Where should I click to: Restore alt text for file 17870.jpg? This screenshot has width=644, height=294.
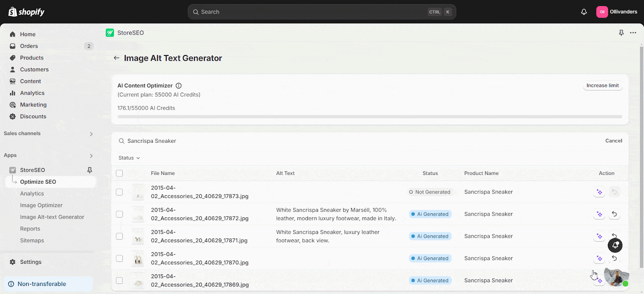tap(614, 259)
